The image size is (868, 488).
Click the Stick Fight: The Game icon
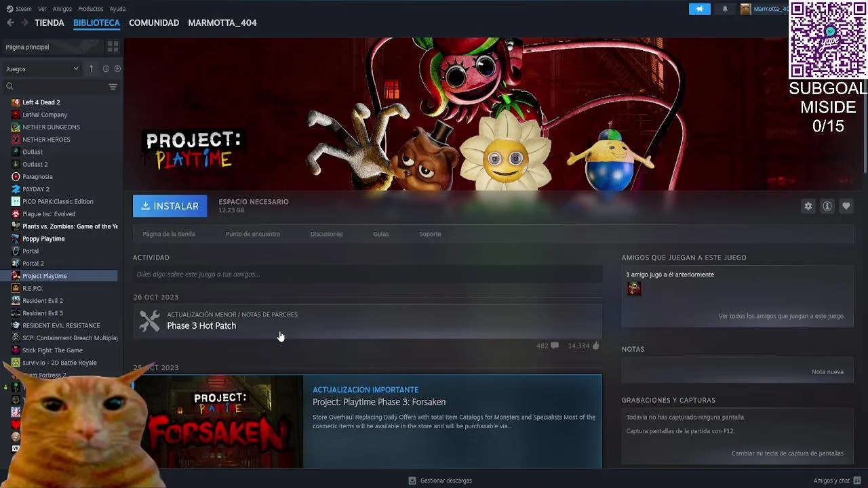coord(16,350)
